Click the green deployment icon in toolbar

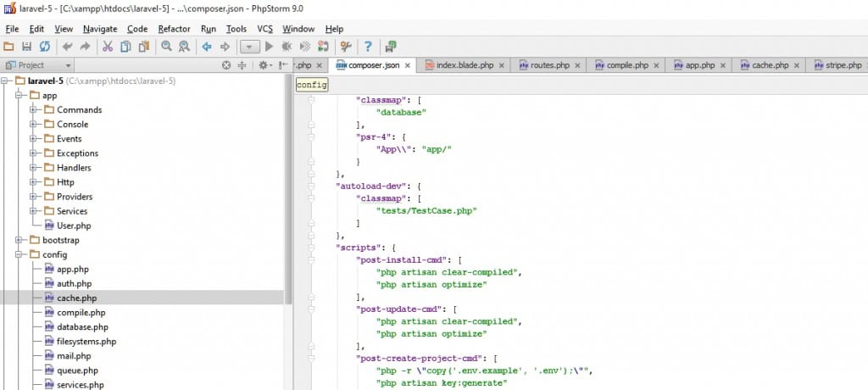391,47
